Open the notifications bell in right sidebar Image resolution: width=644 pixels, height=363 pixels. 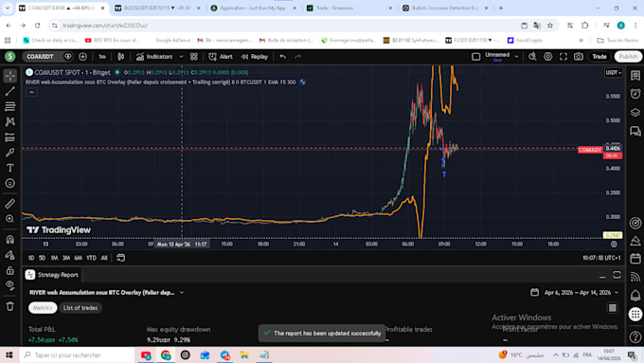coord(635,295)
